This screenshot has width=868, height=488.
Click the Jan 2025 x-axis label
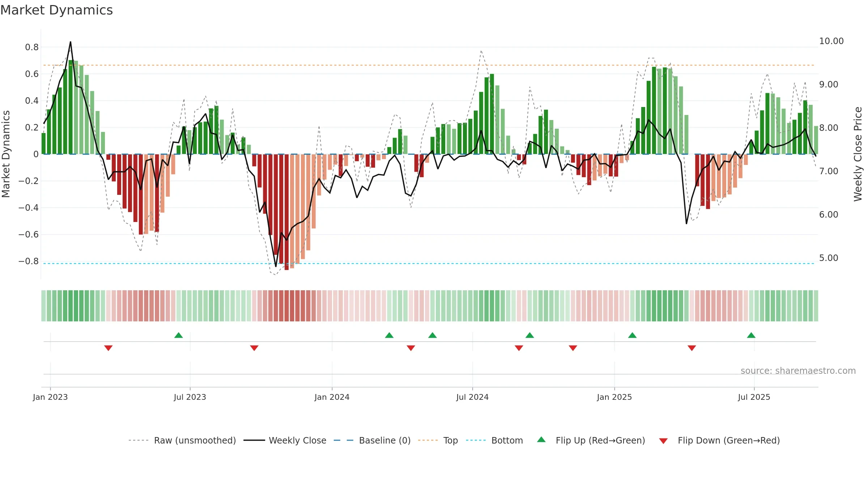(x=614, y=397)
